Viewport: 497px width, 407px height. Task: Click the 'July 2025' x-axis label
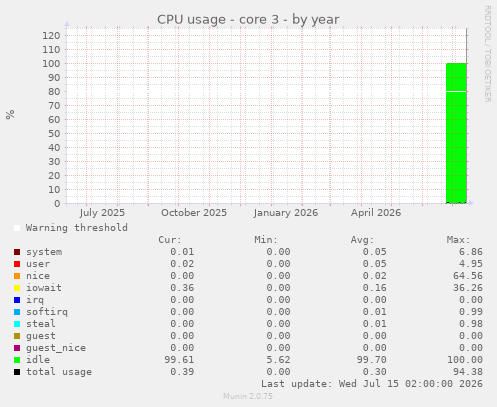(x=102, y=213)
